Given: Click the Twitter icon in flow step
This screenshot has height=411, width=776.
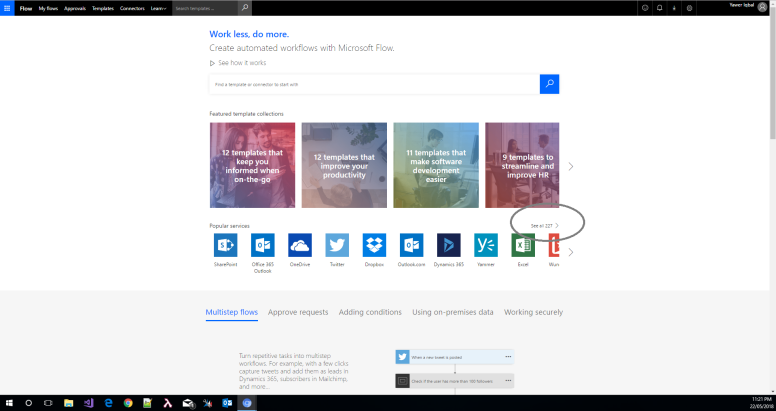Looking at the screenshot, I should coord(402,357).
